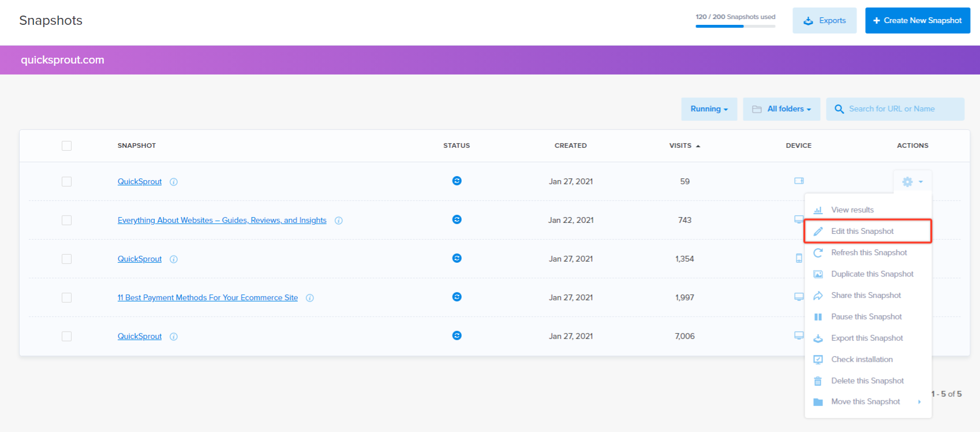This screenshot has width=980, height=432.
Task: Click the status icon in the 1,997 visits row
Action: tap(457, 297)
